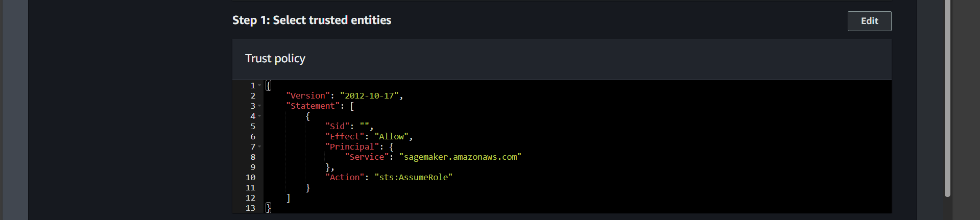The height and width of the screenshot is (220, 980).
Task: Place cursor on the "Sid" key
Action: pyautogui.click(x=337, y=127)
